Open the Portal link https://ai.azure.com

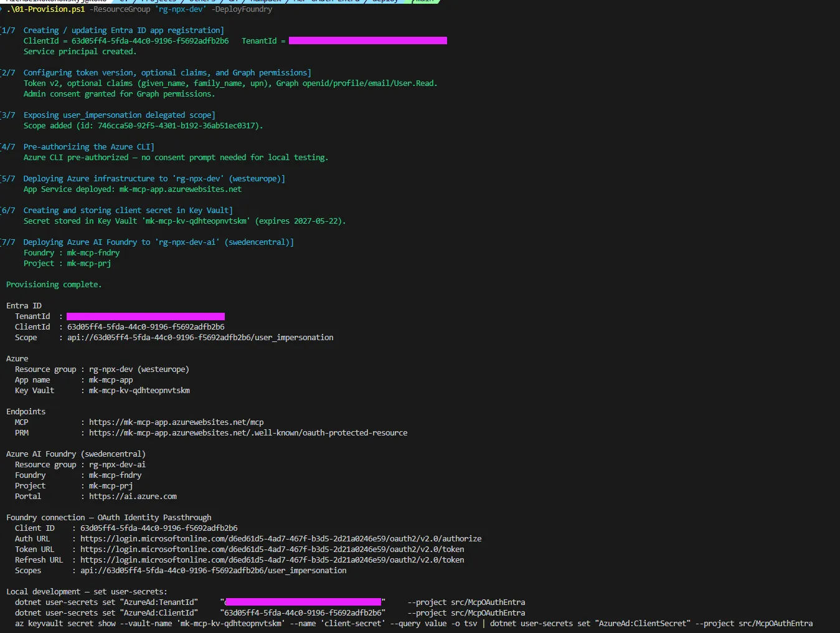(x=133, y=497)
